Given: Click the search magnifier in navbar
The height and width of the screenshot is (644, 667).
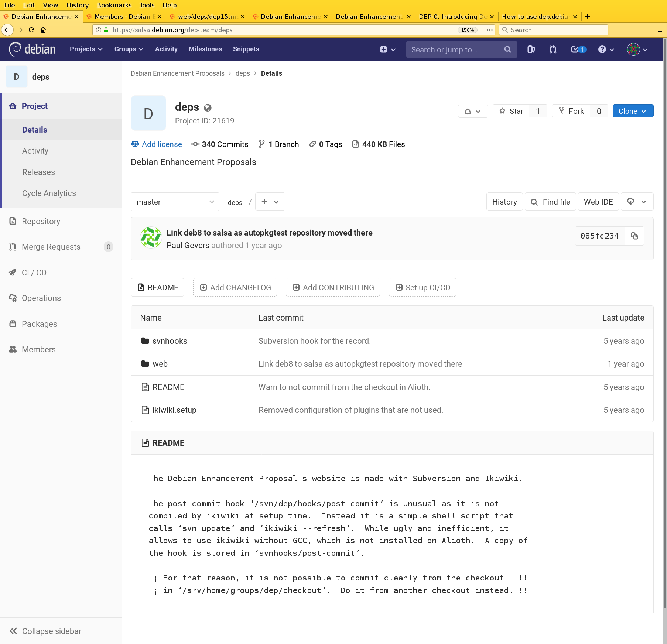Looking at the screenshot, I should click(x=507, y=49).
